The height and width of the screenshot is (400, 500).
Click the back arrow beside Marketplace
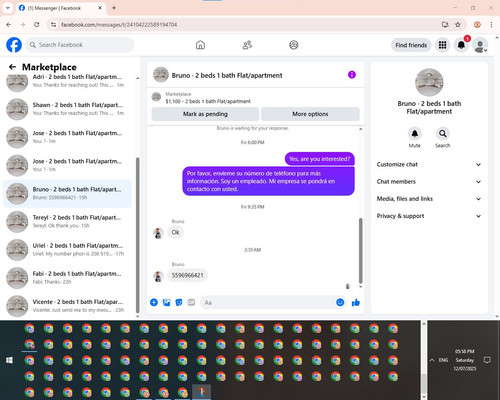[x=12, y=67]
